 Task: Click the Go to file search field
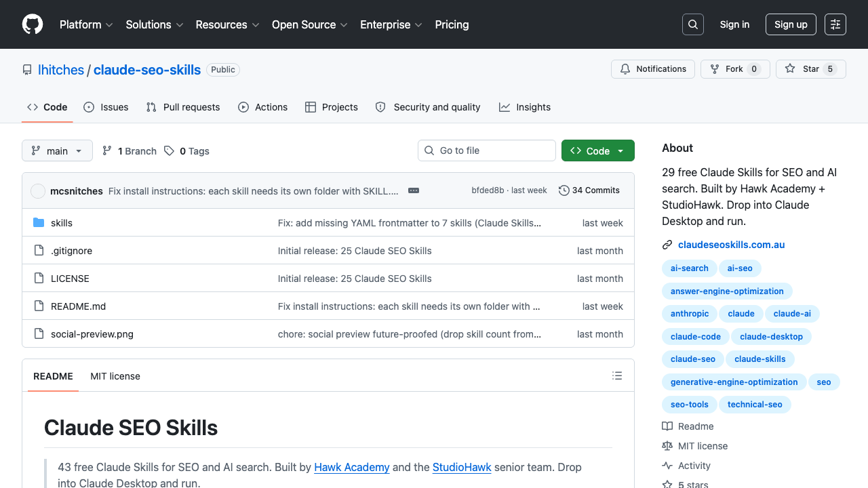pos(487,150)
